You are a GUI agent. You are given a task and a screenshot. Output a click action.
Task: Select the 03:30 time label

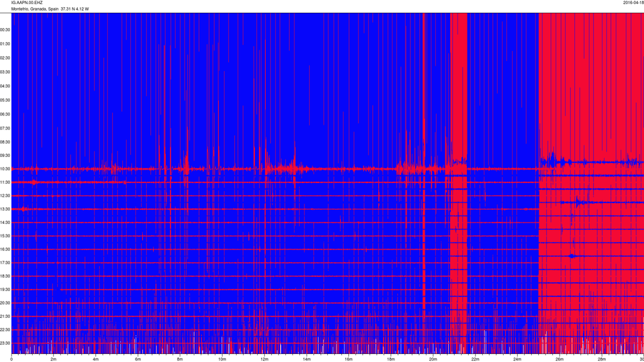click(5, 72)
